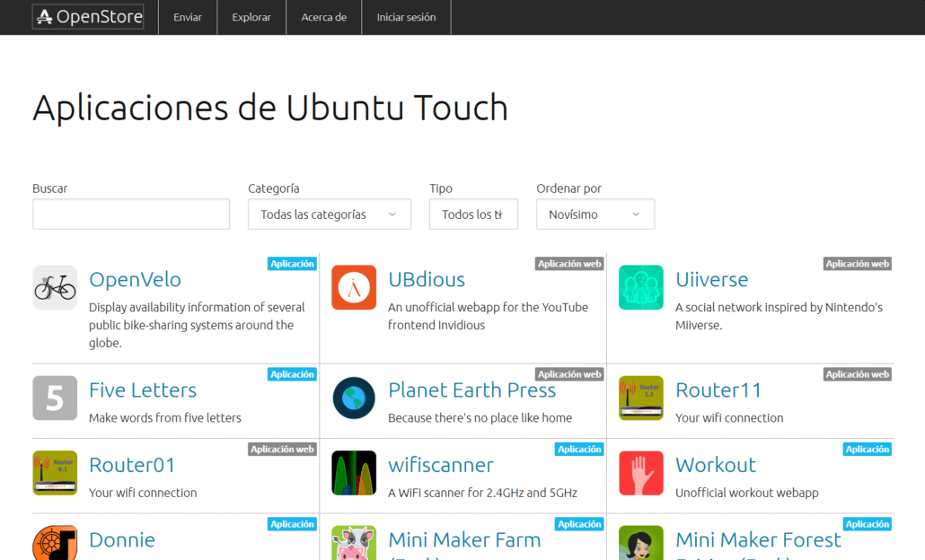Expand the Ordenar por Novísimo dropdown
925x560 pixels.
pos(595,214)
